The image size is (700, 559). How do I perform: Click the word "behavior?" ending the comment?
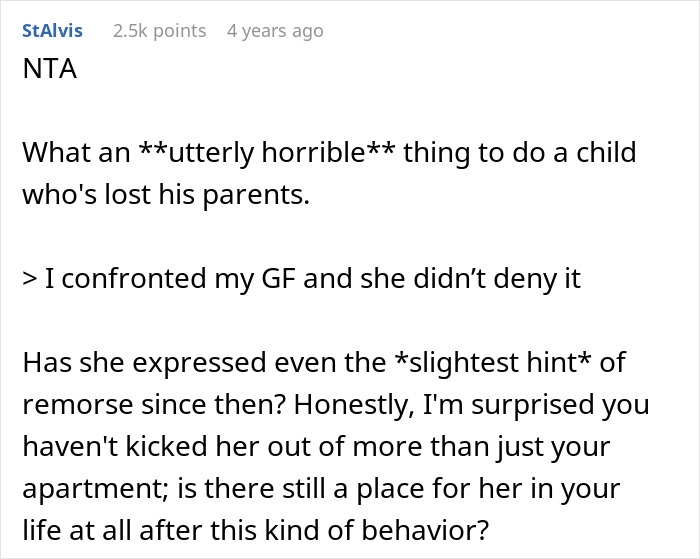click(x=425, y=530)
